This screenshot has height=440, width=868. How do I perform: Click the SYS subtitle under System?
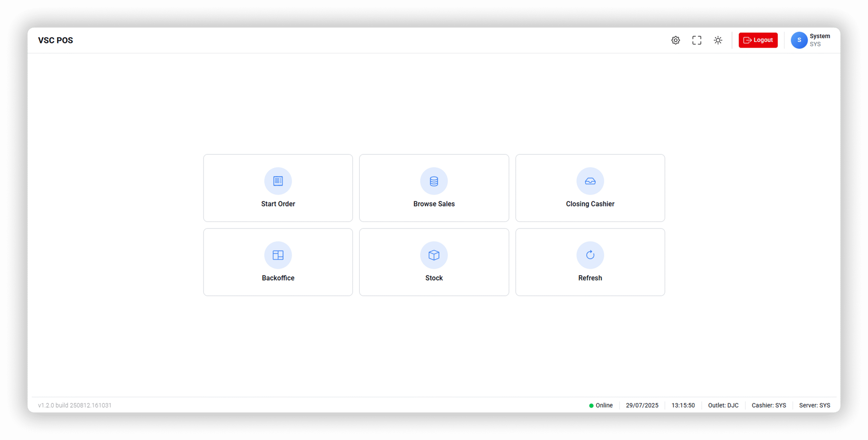click(815, 44)
